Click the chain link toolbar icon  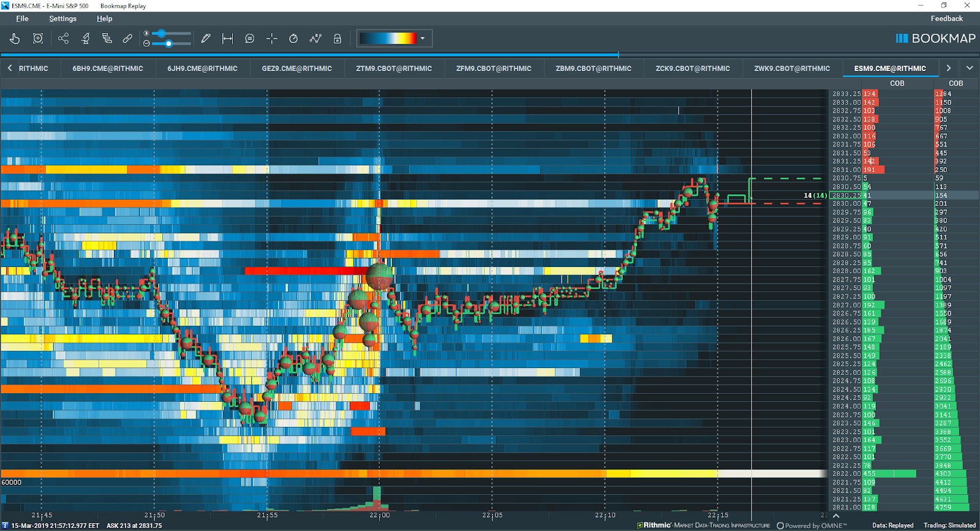coord(127,39)
